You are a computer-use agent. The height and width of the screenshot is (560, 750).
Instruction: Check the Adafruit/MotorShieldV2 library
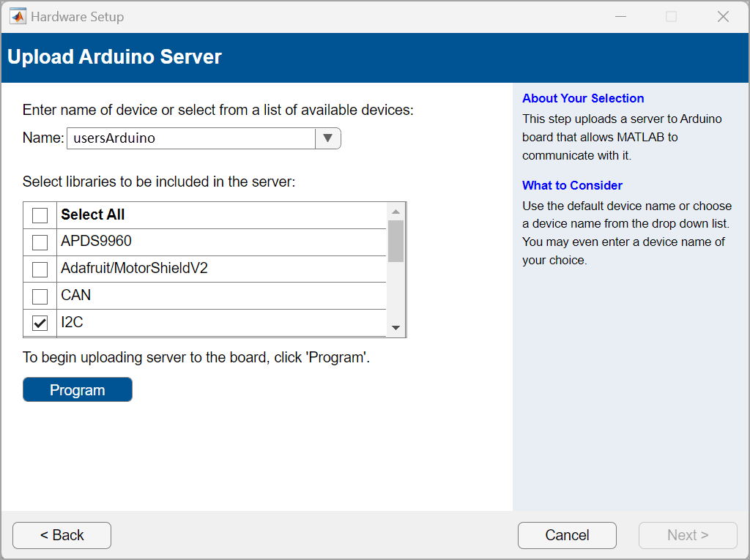(x=40, y=269)
